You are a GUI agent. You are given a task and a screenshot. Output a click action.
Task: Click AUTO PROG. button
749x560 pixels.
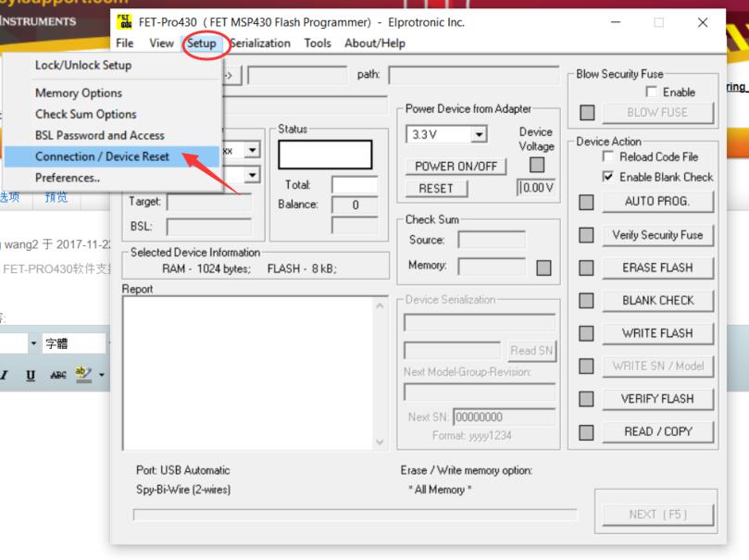(657, 202)
